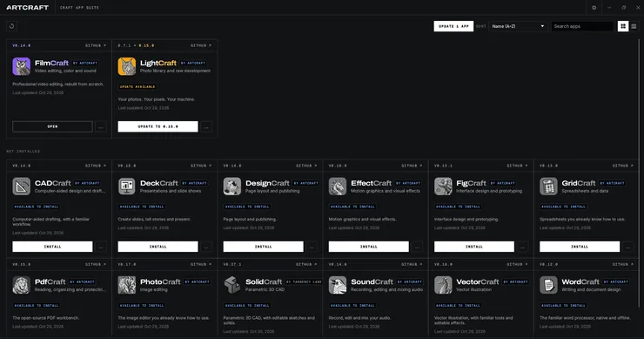Focus the Search apps field

tap(582, 26)
